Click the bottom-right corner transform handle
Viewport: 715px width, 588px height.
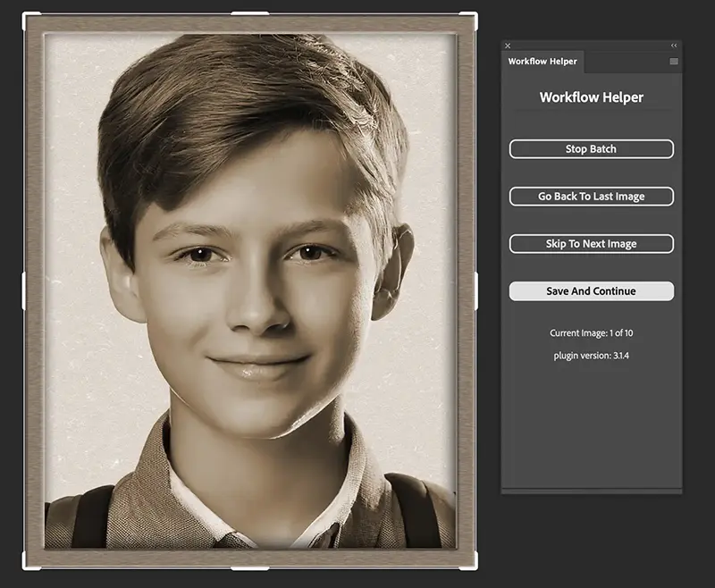pos(473,565)
